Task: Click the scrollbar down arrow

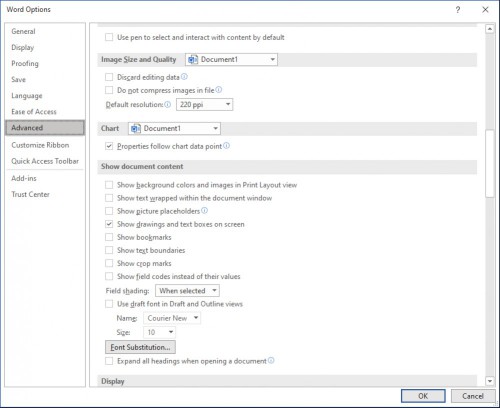Action: pos(489,381)
